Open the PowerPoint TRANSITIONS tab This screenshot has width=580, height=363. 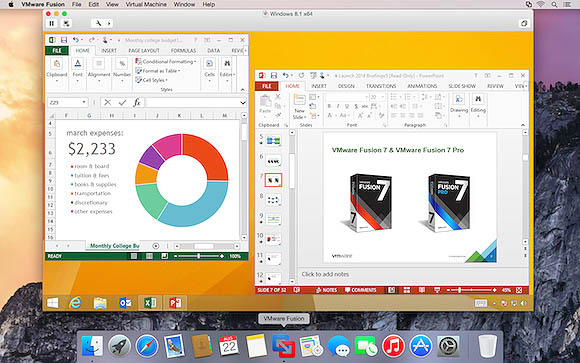coord(381,86)
